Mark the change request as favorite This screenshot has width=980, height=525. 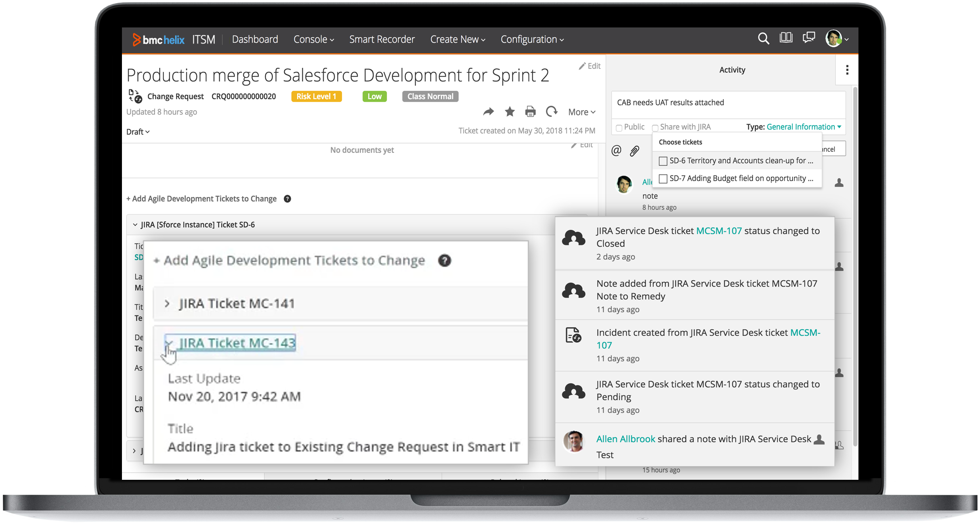click(x=510, y=111)
